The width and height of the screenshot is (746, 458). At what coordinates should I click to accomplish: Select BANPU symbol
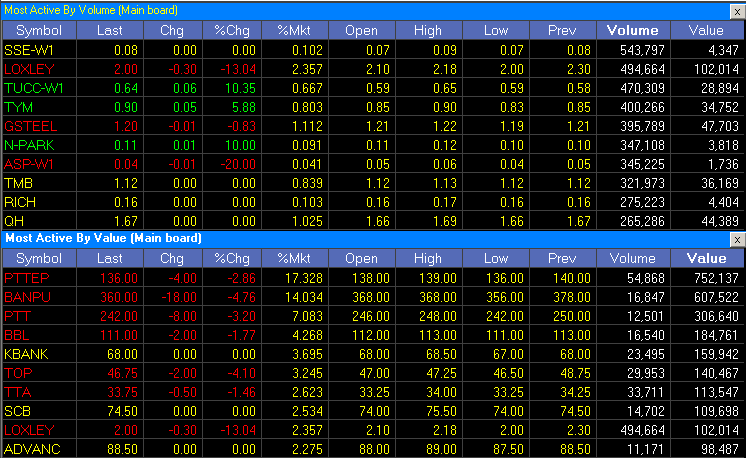(x=27, y=297)
